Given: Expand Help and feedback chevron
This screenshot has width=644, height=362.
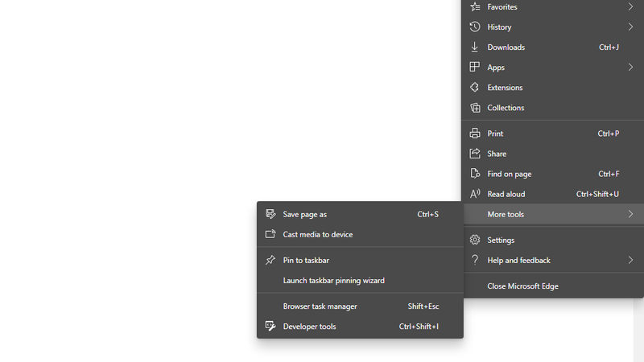Looking at the screenshot, I should (630, 260).
